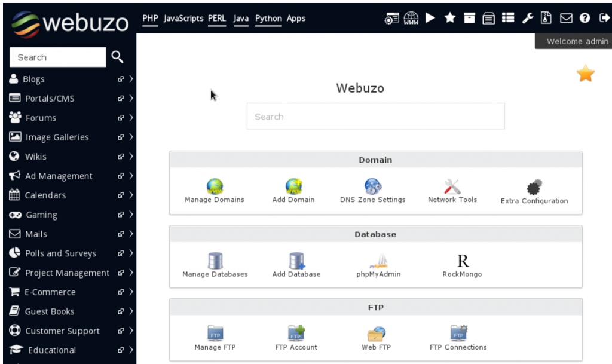
Task: Click the wrench settings icon in the top bar
Action: click(x=527, y=18)
